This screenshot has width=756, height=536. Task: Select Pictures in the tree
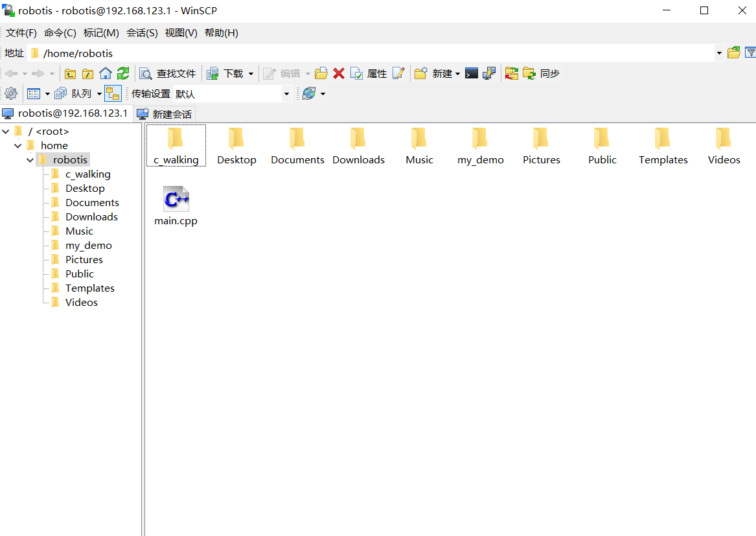84,259
